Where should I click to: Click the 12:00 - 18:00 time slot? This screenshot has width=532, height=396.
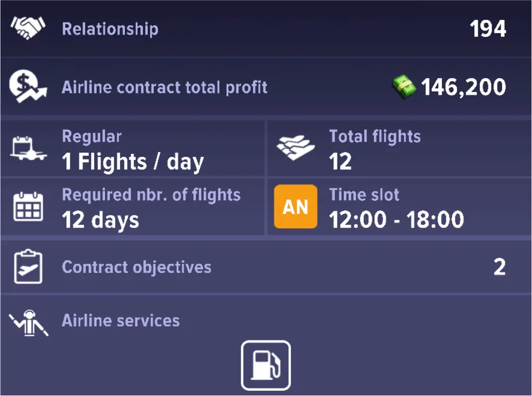pos(396,220)
